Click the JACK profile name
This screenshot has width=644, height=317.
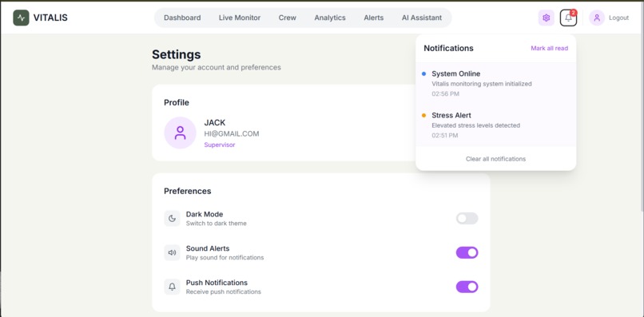pos(215,123)
